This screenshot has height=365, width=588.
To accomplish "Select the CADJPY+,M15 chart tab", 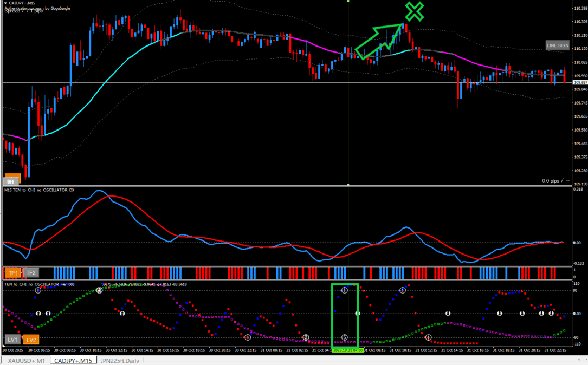I will pos(73,361).
